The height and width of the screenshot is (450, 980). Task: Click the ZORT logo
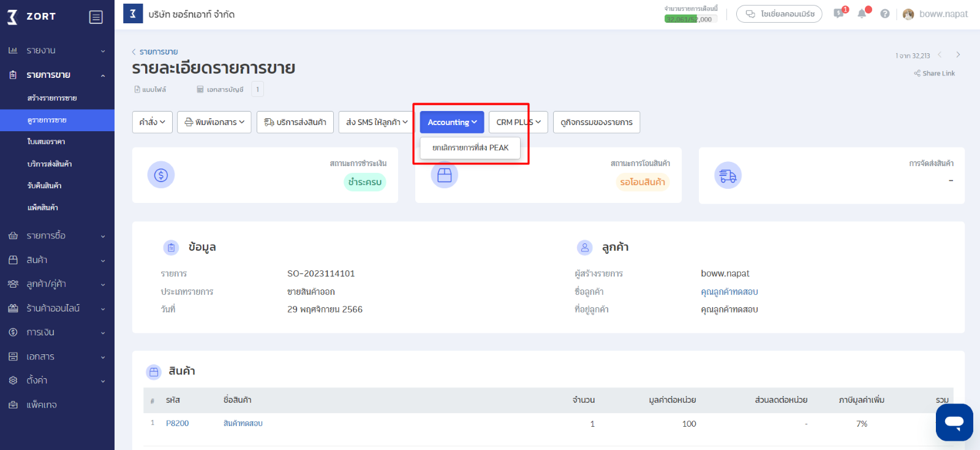tap(32, 17)
